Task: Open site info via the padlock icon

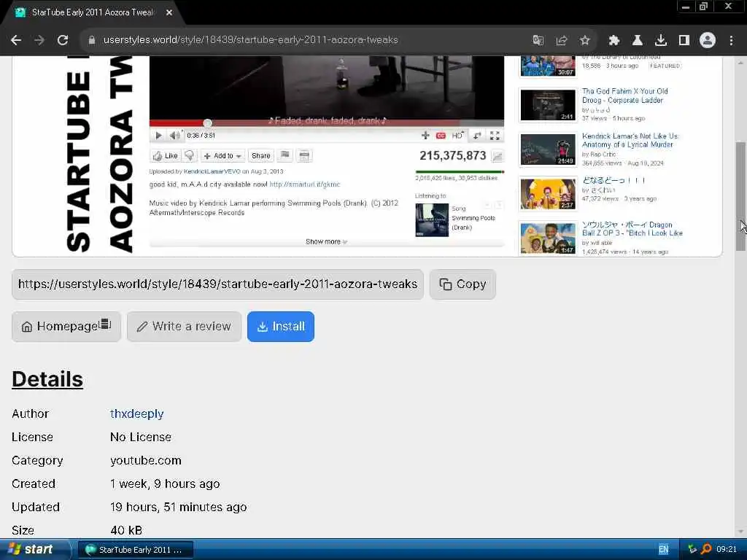Action: pyautogui.click(x=91, y=40)
